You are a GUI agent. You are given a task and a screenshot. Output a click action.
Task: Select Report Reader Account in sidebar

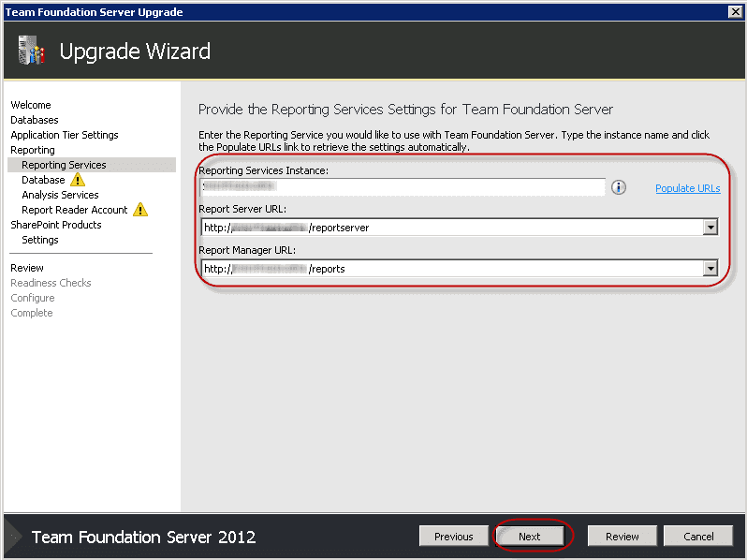click(x=75, y=210)
